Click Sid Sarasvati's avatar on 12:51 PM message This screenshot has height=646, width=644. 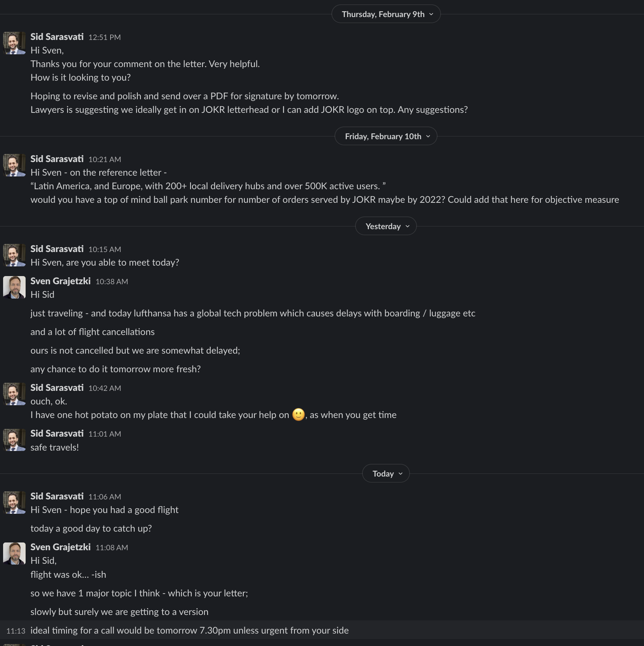14,43
